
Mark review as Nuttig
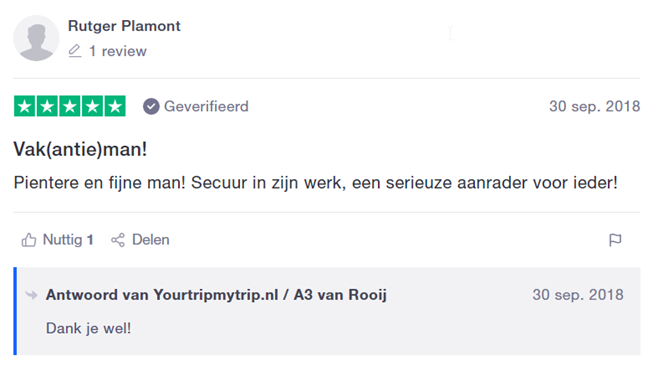click(57, 240)
